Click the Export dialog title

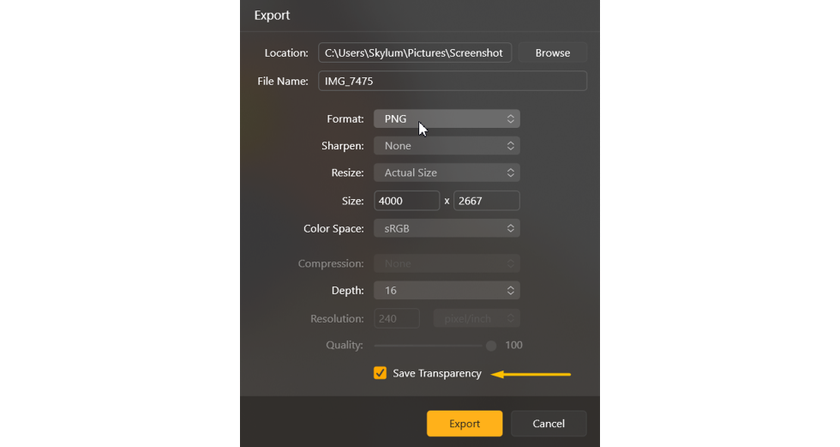tap(272, 15)
